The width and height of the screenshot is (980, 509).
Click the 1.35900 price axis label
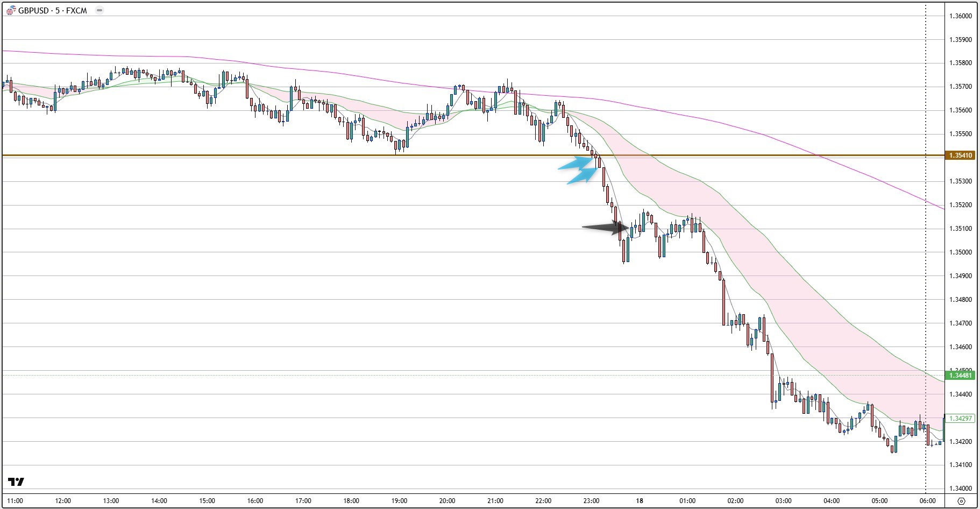click(961, 40)
